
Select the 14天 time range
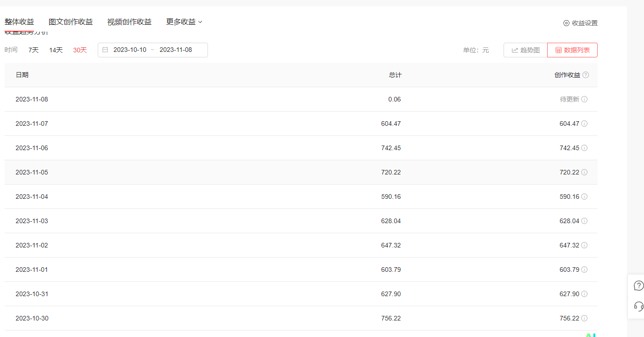[x=56, y=50]
